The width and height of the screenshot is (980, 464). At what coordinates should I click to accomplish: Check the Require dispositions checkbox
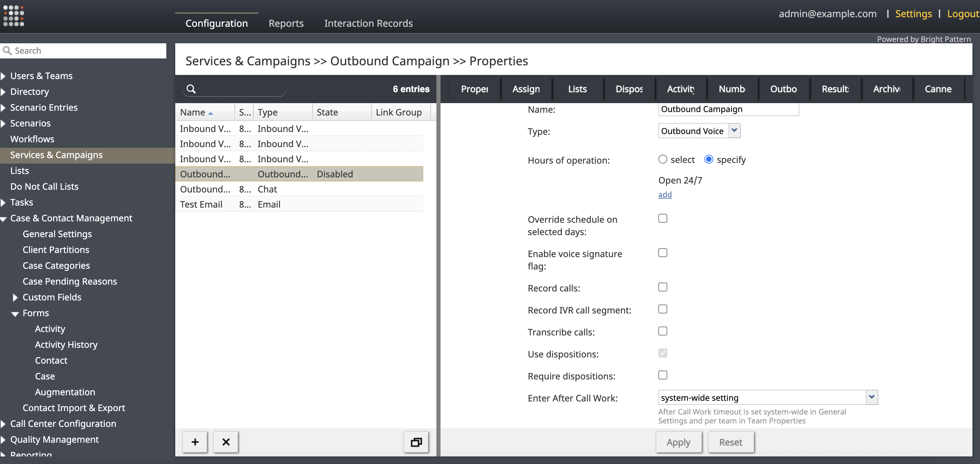(x=663, y=375)
